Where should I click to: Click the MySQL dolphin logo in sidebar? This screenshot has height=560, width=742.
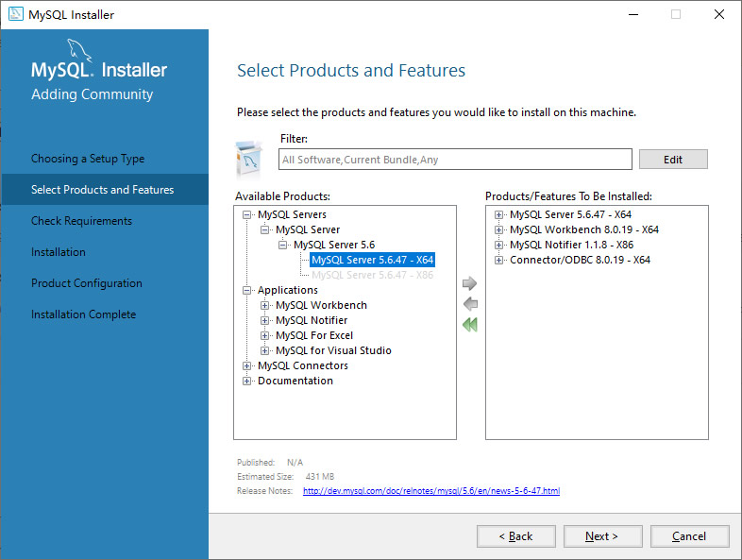(x=78, y=50)
